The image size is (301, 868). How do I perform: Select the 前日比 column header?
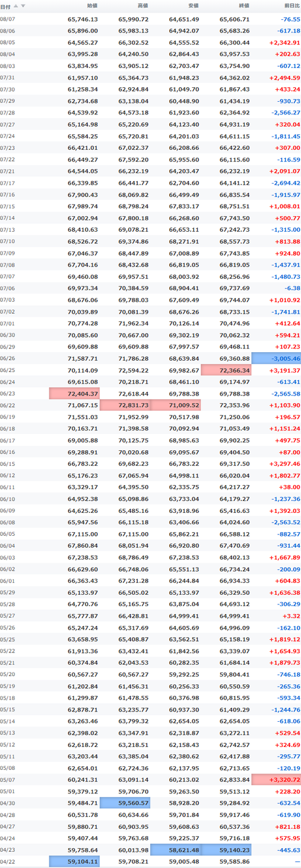tap(291, 5)
